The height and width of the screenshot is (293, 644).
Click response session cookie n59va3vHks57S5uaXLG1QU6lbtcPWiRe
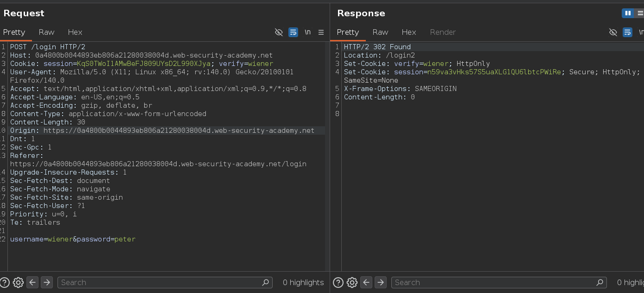click(x=494, y=72)
